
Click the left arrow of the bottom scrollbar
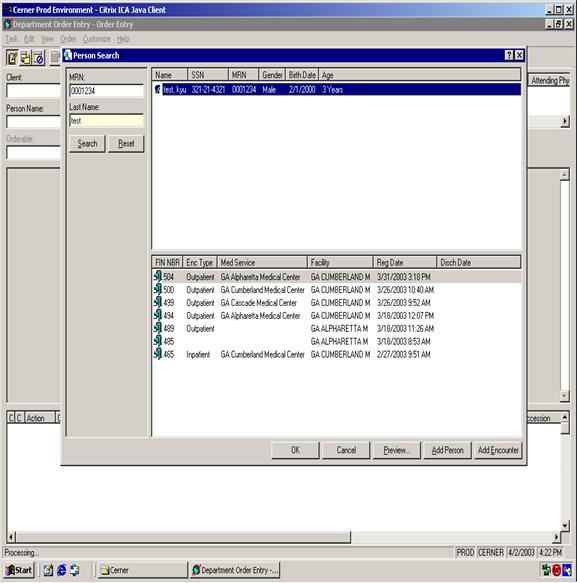(11, 537)
